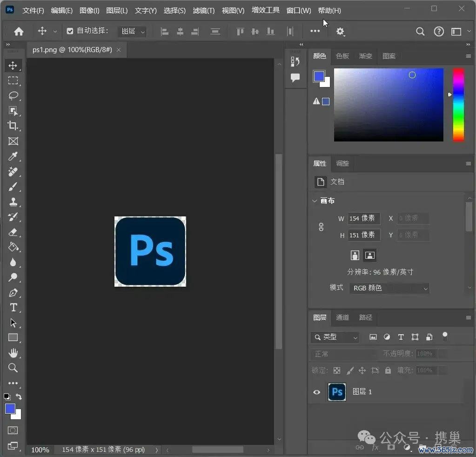The height and width of the screenshot is (457, 476).
Task: Click align top edges icon
Action: pos(240,31)
